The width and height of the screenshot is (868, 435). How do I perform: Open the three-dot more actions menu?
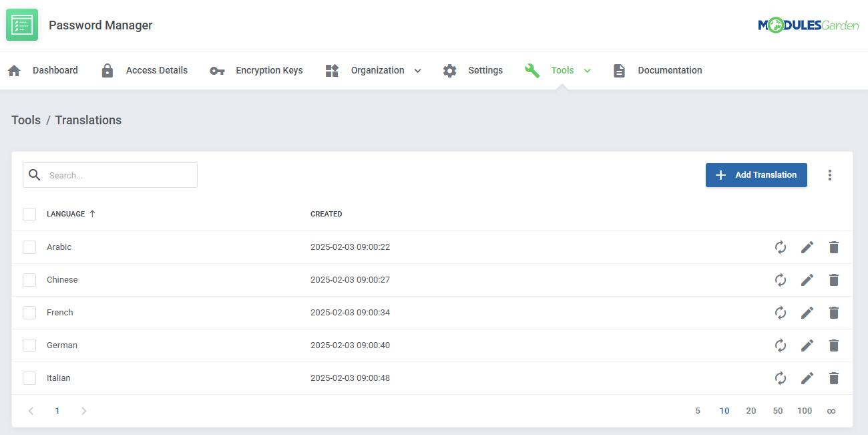tap(830, 175)
